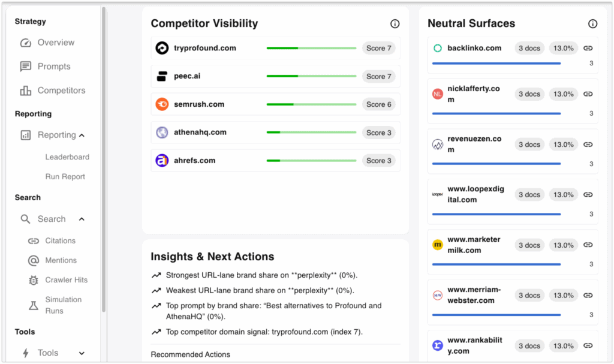Viewport: 614px width, 364px height.
Task: Click the Citations sidebar item
Action: click(60, 241)
